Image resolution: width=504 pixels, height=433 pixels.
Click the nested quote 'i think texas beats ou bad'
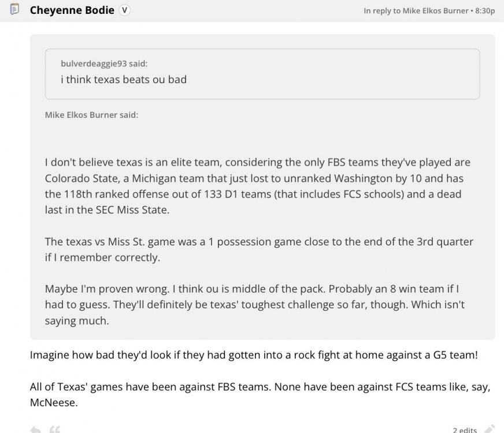coord(124,80)
